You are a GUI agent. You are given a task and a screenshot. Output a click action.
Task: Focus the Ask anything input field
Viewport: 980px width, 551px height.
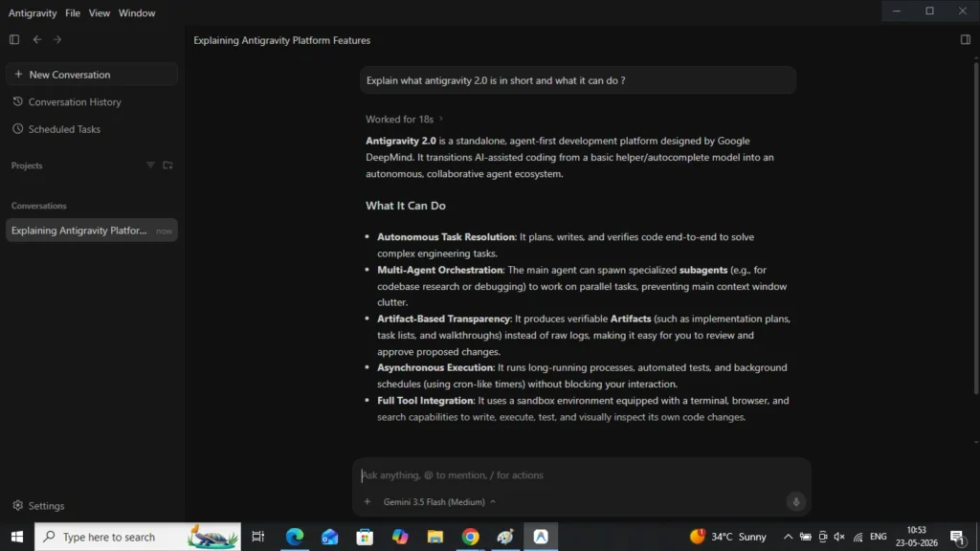point(581,475)
